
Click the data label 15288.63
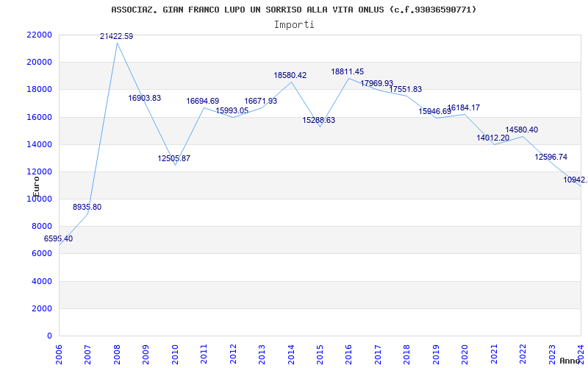[319, 121]
